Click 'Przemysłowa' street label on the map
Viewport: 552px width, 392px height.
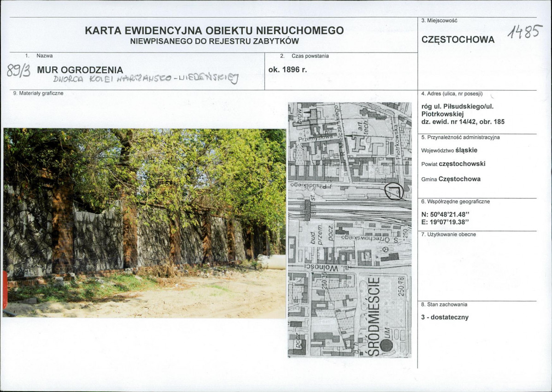[315, 139]
